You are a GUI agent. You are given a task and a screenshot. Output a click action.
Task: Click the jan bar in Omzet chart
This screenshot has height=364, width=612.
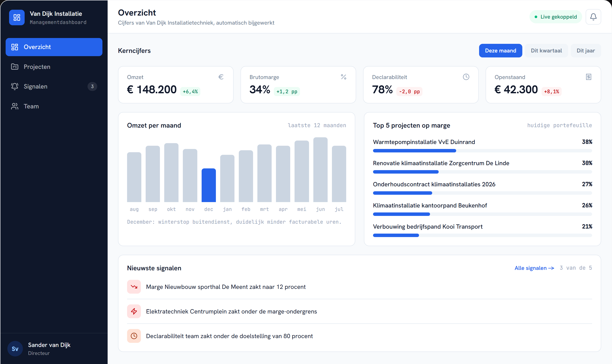click(x=227, y=179)
